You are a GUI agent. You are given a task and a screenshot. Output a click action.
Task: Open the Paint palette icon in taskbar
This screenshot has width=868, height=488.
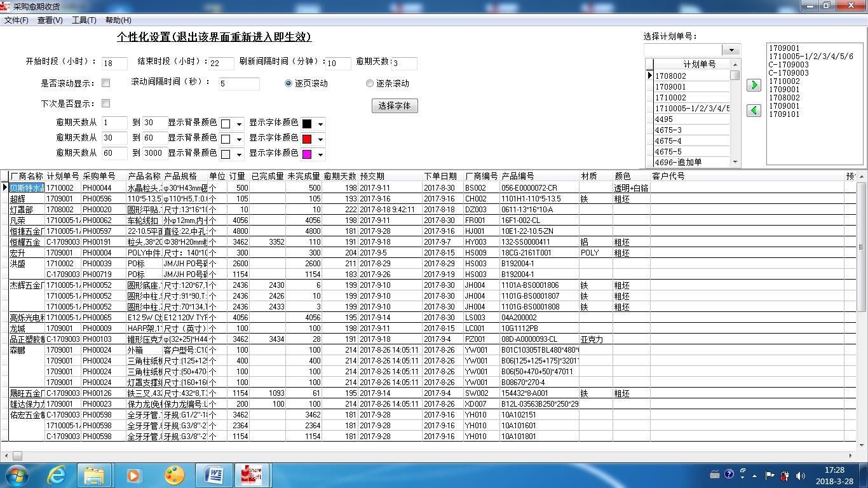click(173, 475)
